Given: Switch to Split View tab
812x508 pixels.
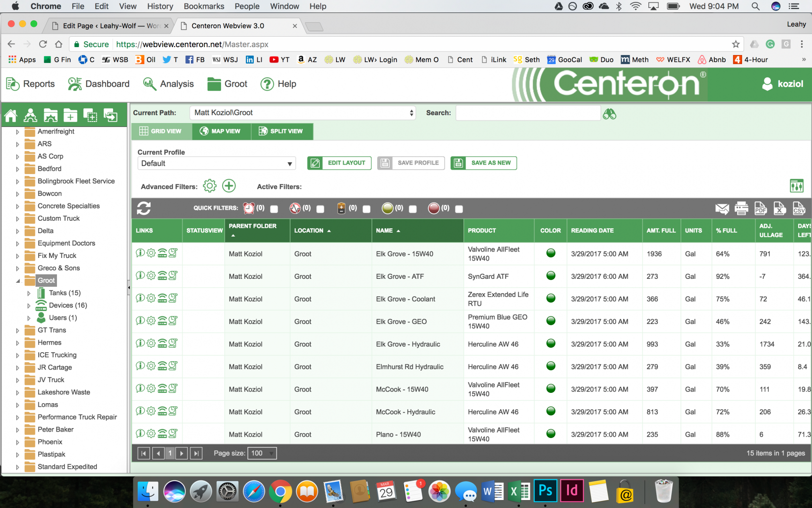Looking at the screenshot, I should 281,131.
